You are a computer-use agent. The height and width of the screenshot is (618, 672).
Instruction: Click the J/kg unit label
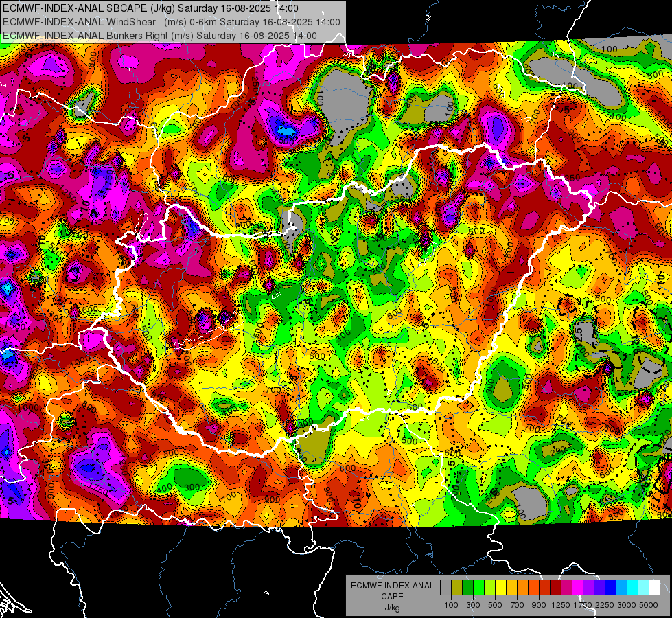[392, 608]
